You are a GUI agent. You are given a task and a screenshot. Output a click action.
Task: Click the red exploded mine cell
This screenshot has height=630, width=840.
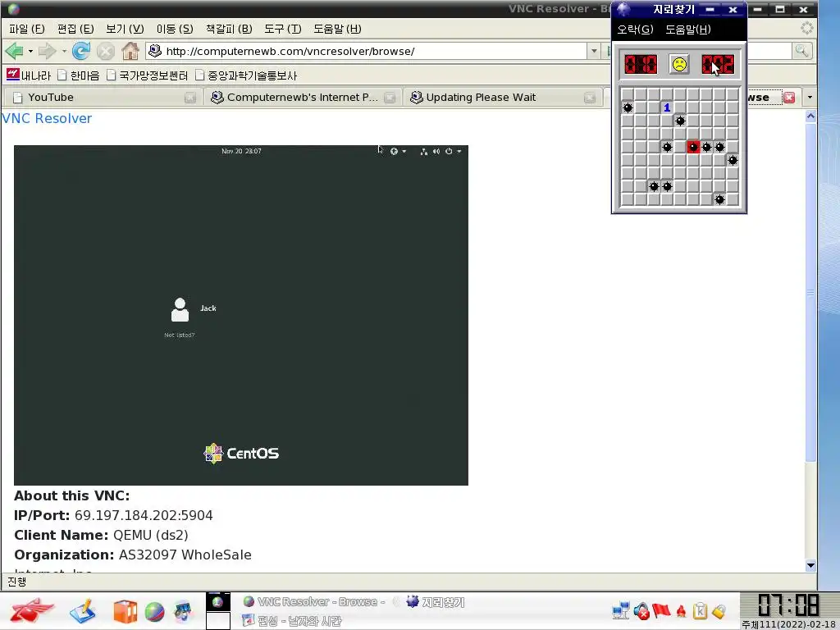693,147
